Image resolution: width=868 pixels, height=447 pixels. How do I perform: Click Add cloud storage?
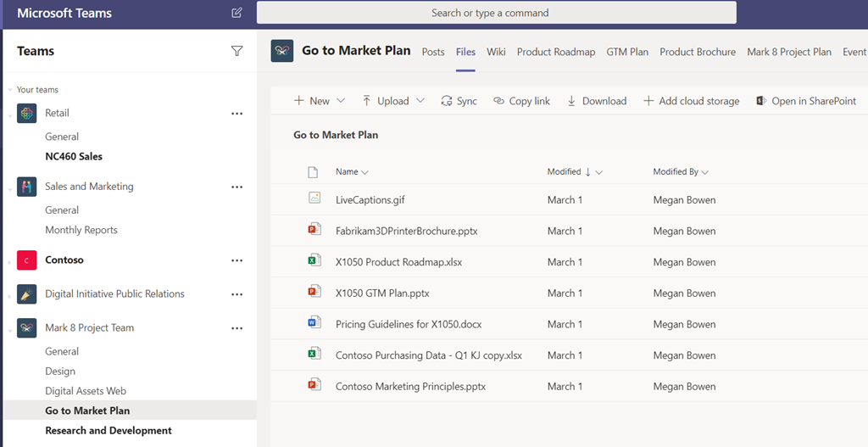[692, 101]
